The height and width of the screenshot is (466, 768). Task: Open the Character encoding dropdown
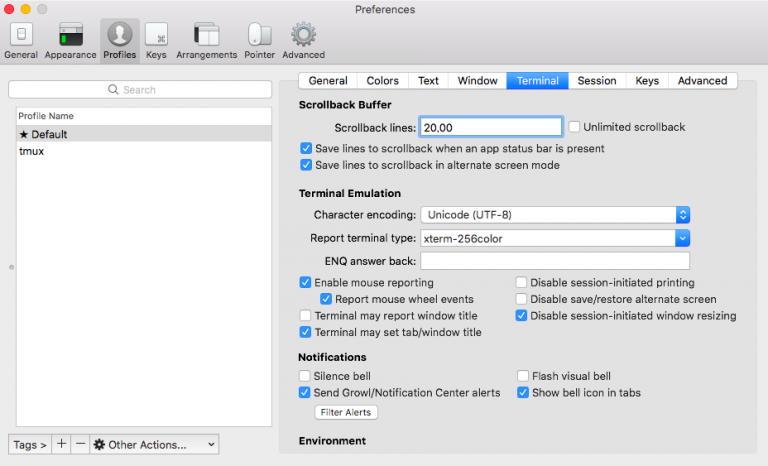tap(555, 214)
